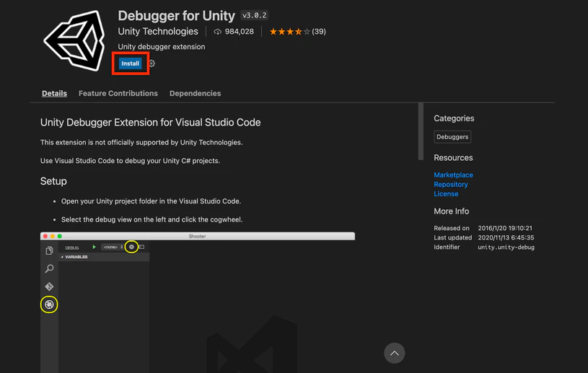
Task: Click the debug console icon beside the cogwheel
Action: (x=141, y=247)
